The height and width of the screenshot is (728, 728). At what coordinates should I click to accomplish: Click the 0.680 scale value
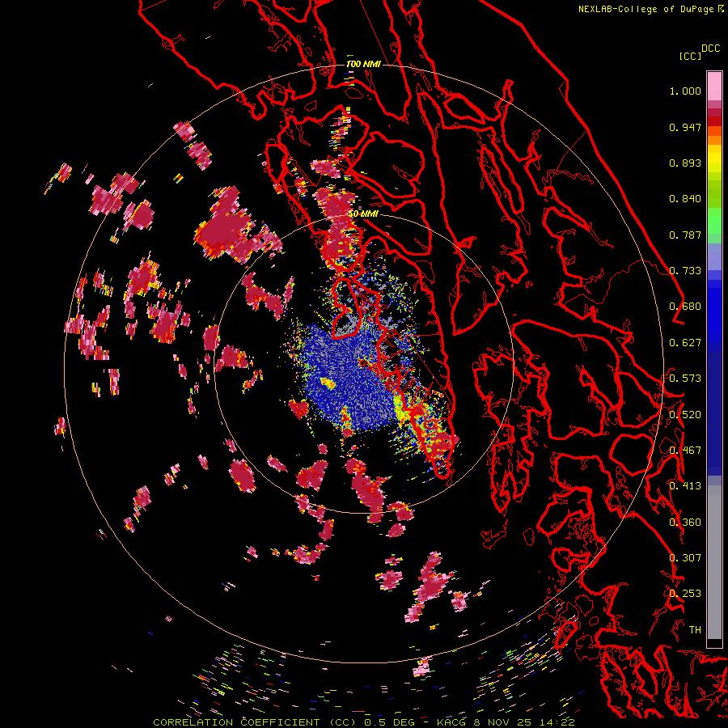tap(685, 307)
